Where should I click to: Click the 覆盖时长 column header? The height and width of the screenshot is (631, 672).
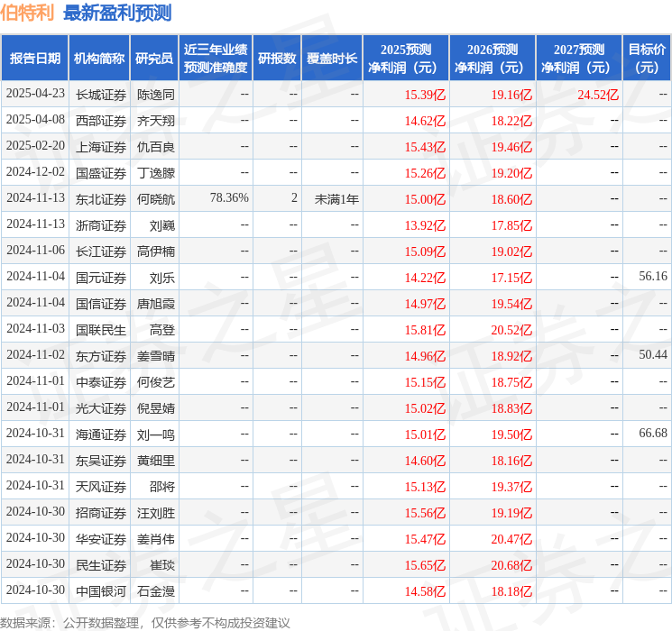tap(331, 59)
